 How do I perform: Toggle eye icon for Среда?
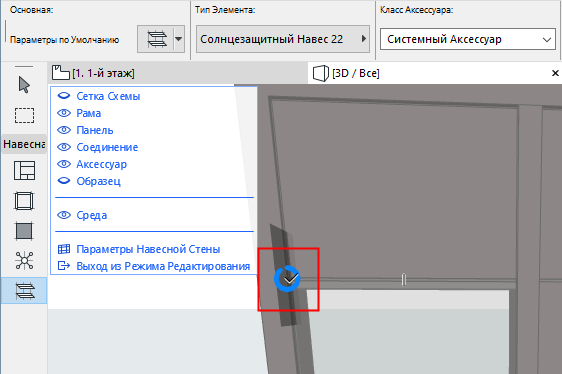point(64,215)
